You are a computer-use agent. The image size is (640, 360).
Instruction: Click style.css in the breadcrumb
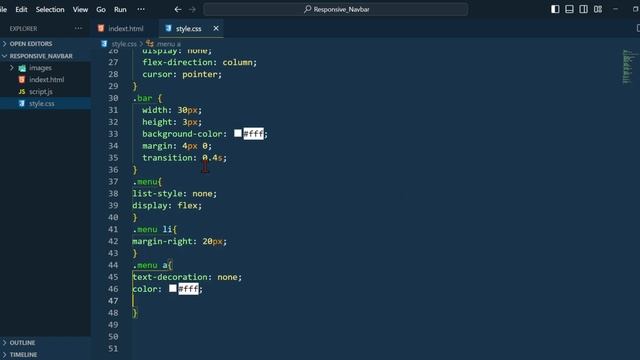124,44
